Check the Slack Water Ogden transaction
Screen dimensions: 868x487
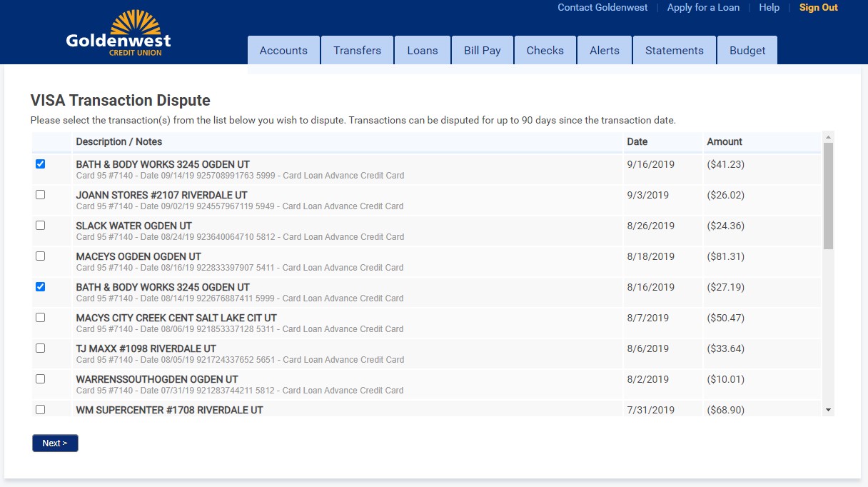[40, 226]
